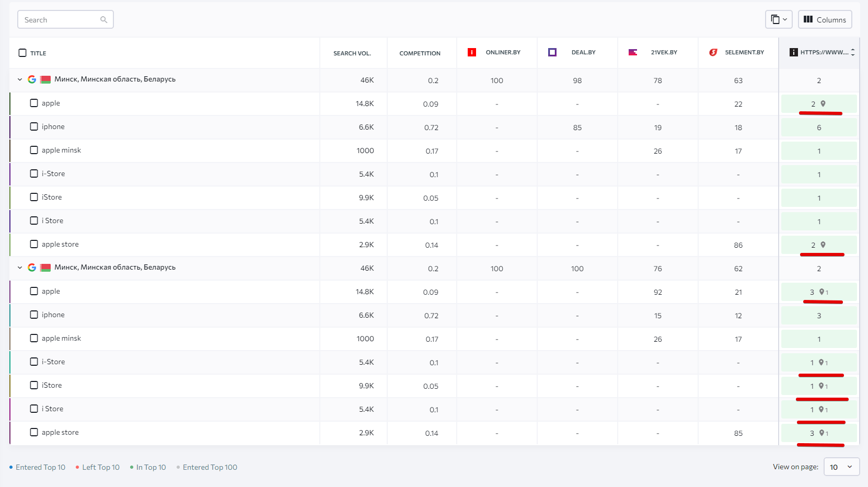Click the 21vek.by favicon
Image resolution: width=868 pixels, height=487 pixels.
pos(633,52)
